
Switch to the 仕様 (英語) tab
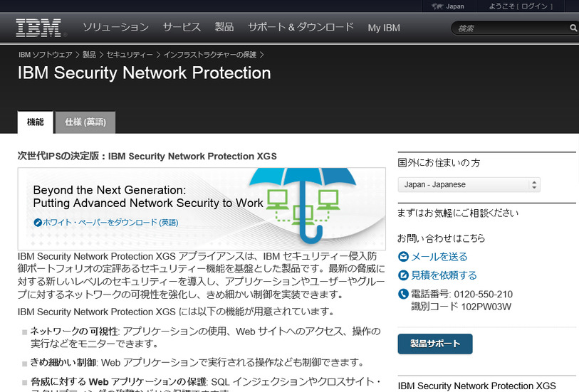pos(85,122)
